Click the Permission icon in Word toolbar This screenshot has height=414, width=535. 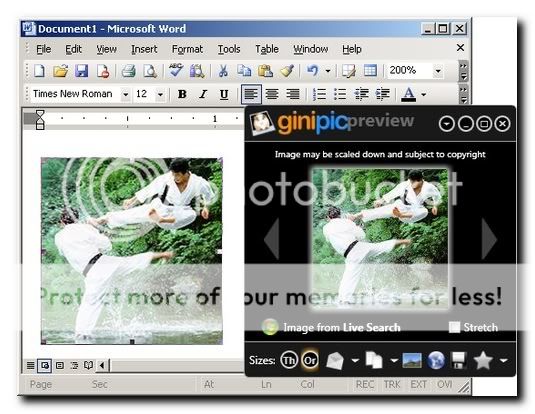pyautogui.click(x=103, y=71)
